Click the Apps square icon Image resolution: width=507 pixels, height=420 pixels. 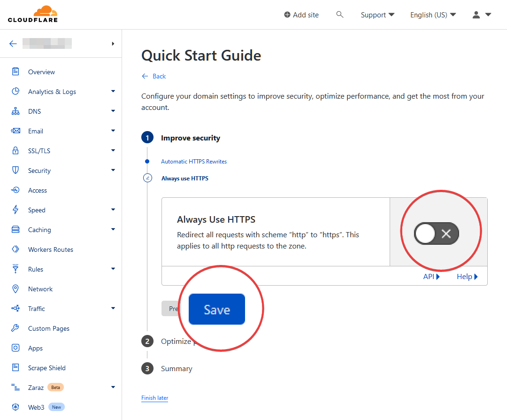pos(15,348)
